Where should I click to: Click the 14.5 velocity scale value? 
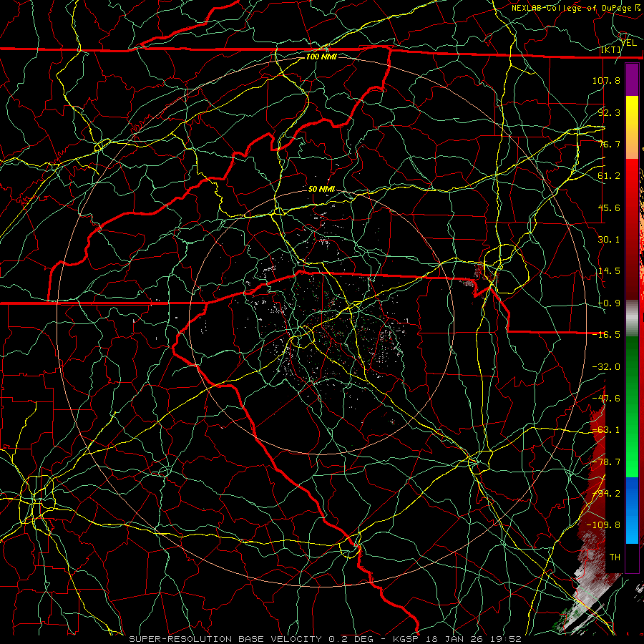[x=609, y=271]
